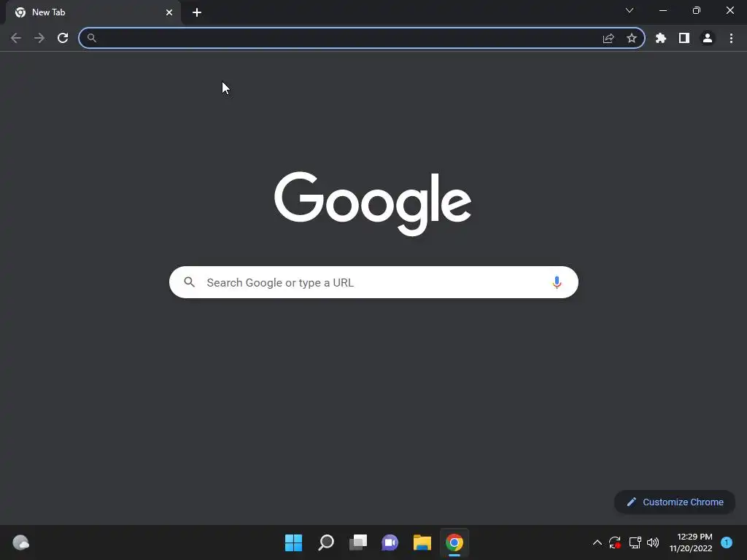Reload the current page
747x560 pixels.
(63, 38)
